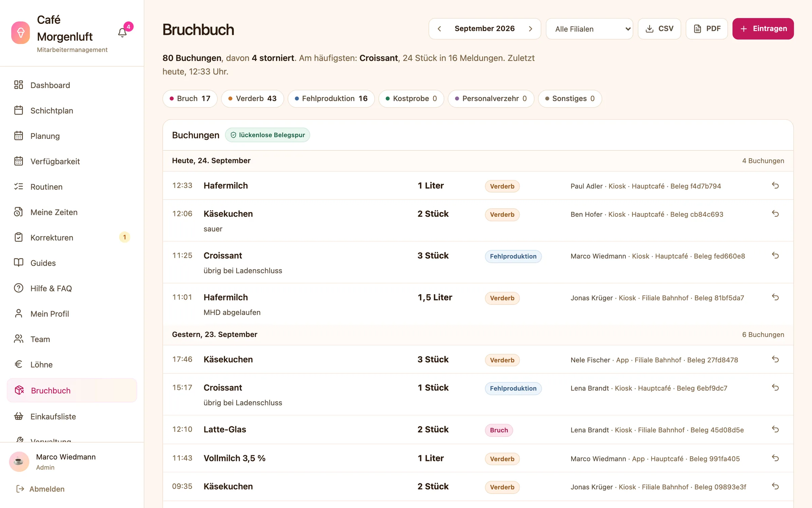Toggle the Verderb 43 filter chip

[252, 99]
